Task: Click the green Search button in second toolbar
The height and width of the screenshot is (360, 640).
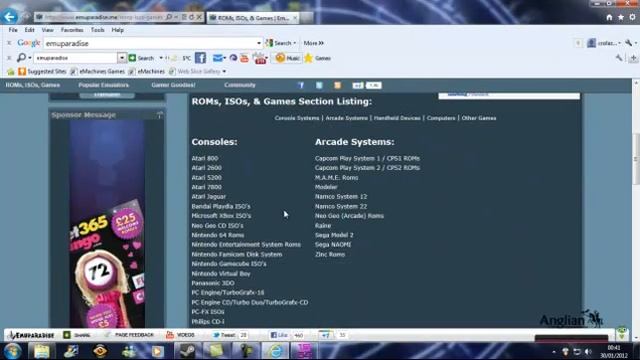Action: [x=141, y=58]
